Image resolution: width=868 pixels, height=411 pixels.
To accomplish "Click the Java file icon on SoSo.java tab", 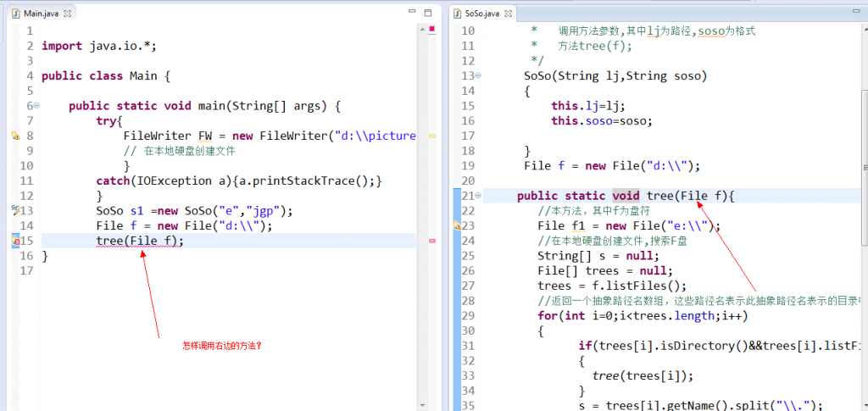I will point(458,13).
